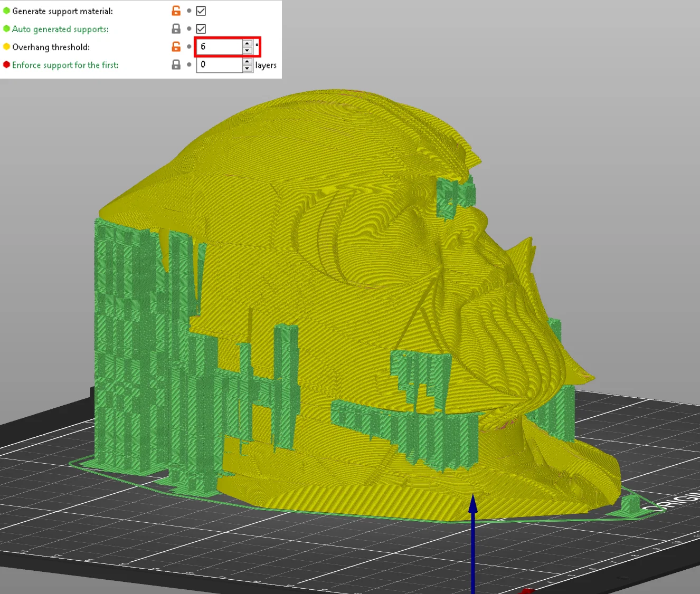Image resolution: width=700 pixels, height=594 pixels.
Task: Click the orange unlock icon for Generate support material
Action: (x=176, y=11)
